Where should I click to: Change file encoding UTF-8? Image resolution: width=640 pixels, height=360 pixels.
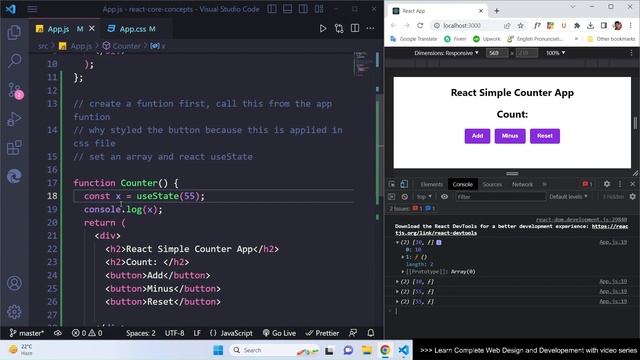click(x=174, y=333)
